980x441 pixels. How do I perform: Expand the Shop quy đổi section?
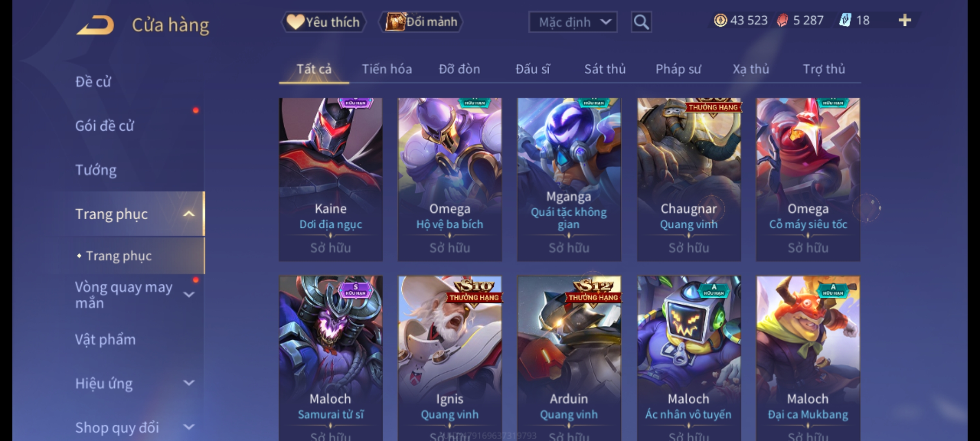click(189, 427)
